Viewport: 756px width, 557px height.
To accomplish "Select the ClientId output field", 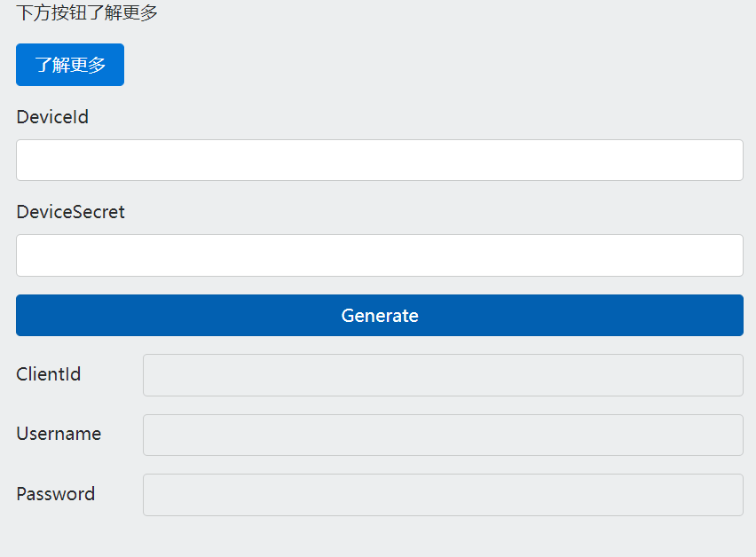I will 443,375.
